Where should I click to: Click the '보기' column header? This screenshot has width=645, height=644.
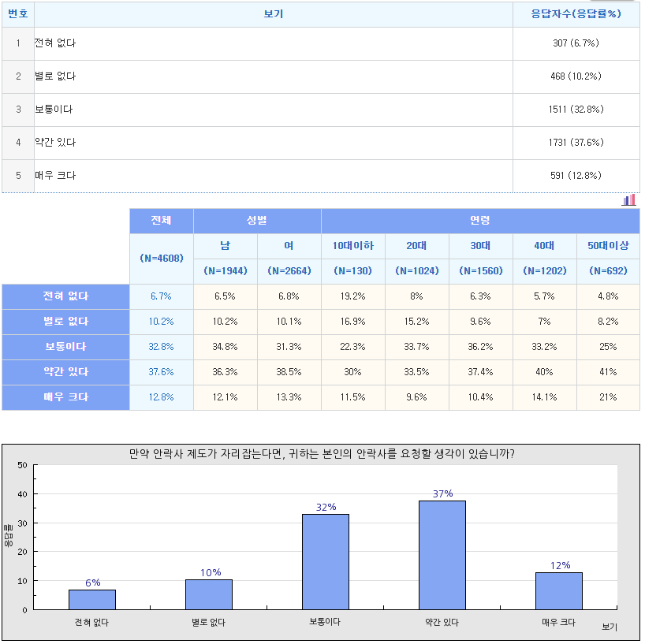pos(274,14)
